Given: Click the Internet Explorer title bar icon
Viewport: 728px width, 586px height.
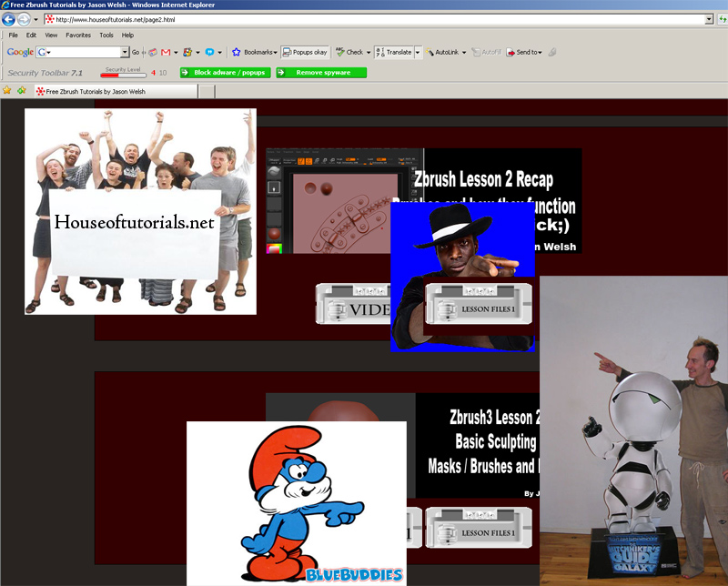Looking at the screenshot, I should pos(5,5).
